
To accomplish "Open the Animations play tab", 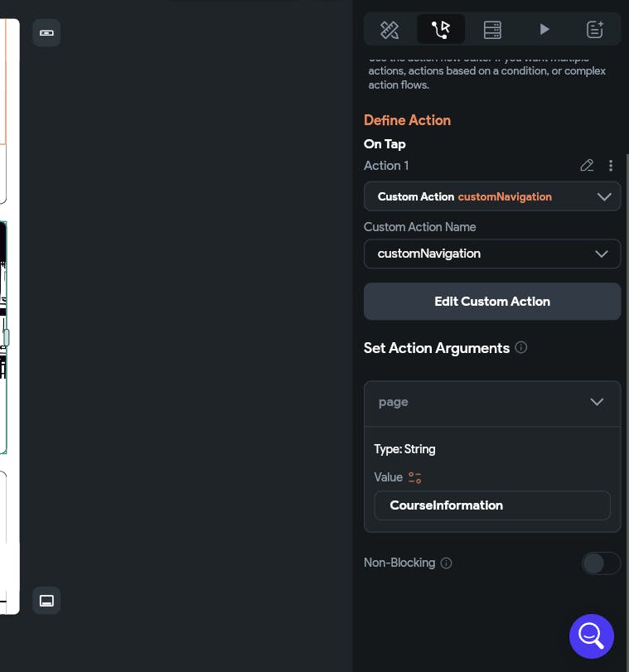I will click(544, 30).
